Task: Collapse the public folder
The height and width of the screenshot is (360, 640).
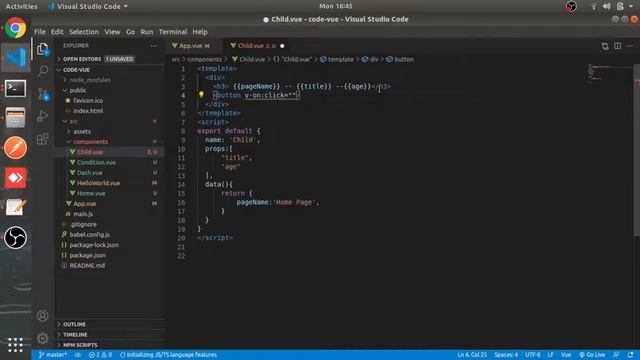Action: (x=78, y=90)
